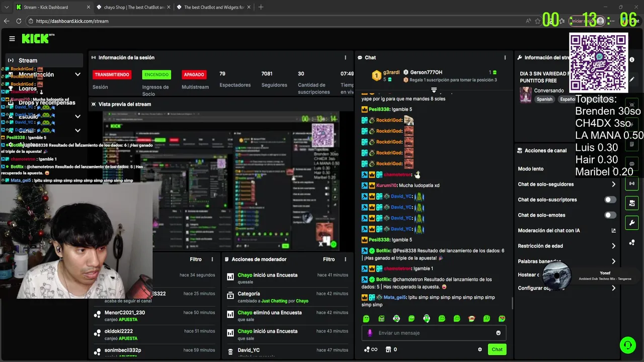This screenshot has height=362, width=644.
Task: Click username okidoki2222 in the activity feed
Action: point(119,331)
